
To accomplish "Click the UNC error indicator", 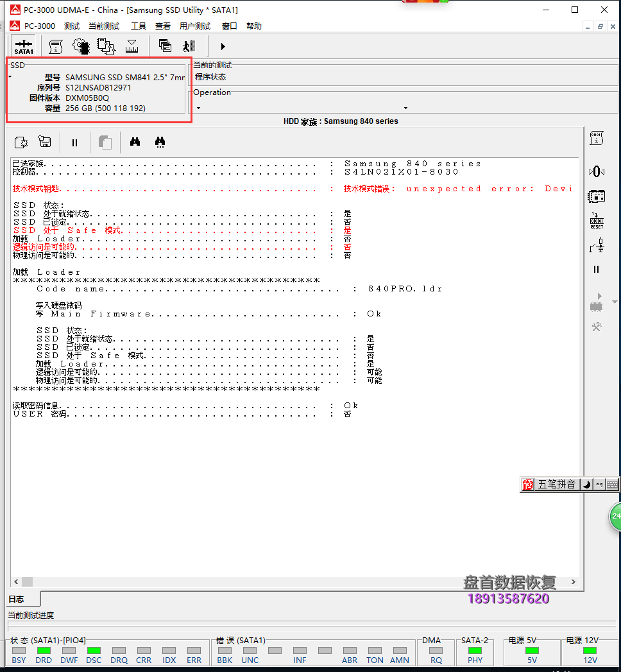I will [x=250, y=651].
